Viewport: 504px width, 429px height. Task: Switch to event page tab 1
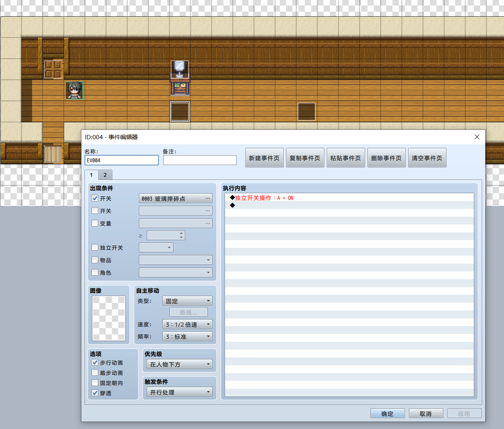coord(91,175)
